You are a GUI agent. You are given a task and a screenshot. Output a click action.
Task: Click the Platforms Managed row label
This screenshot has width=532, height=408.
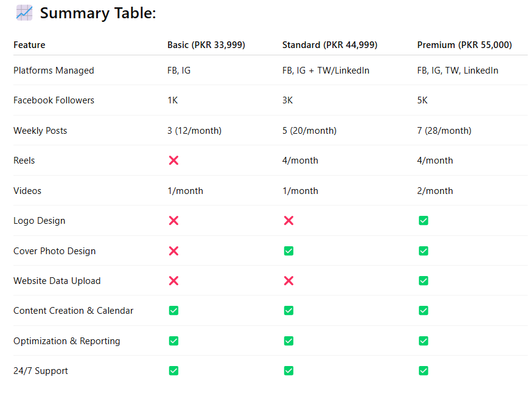pyautogui.click(x=54, y=71)
